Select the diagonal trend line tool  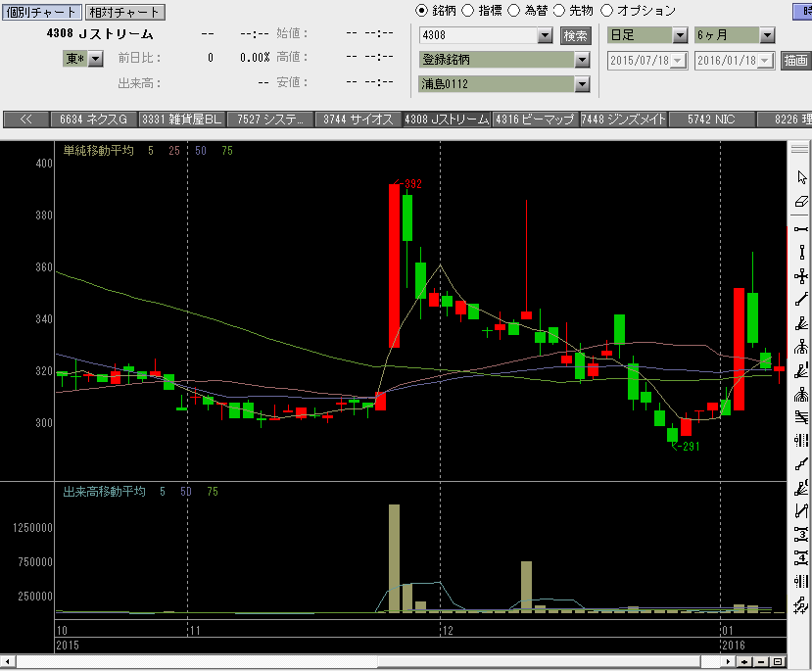pos(801,300)
